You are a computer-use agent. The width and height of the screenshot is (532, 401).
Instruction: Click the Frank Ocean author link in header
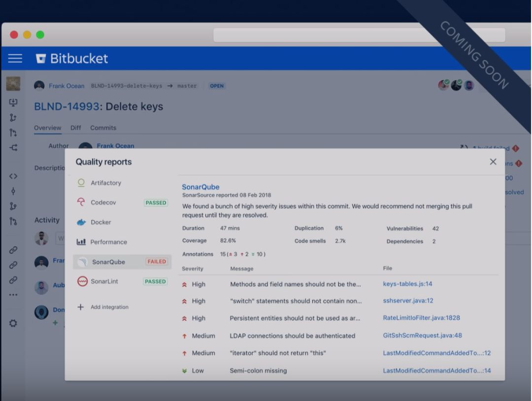66,86
